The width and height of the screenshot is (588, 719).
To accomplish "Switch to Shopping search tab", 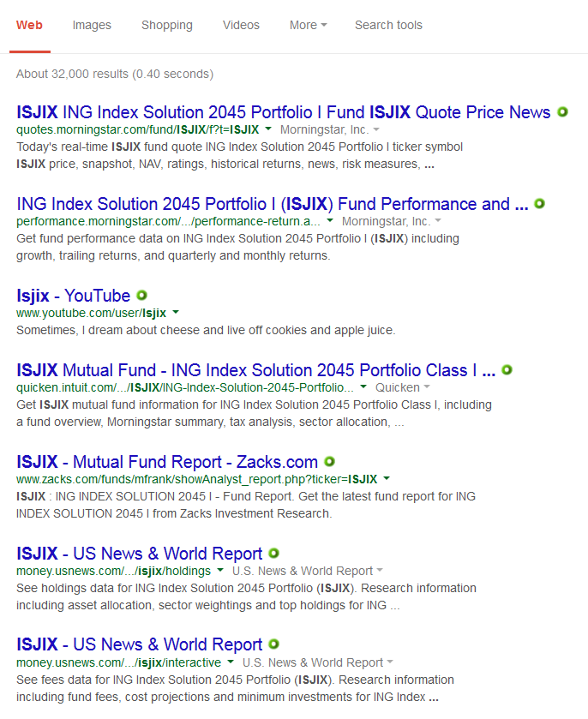I will tap(167, 25).
